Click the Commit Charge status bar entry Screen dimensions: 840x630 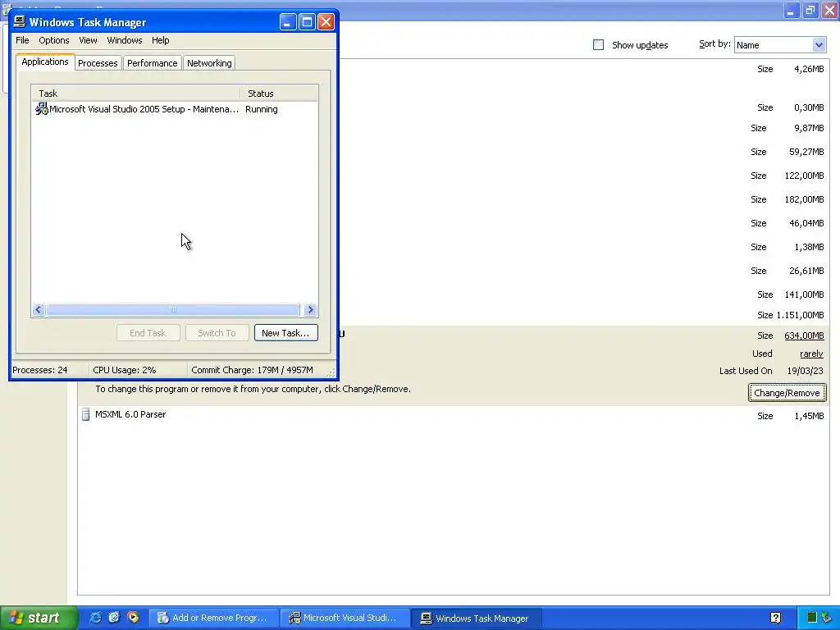(253, 370)
